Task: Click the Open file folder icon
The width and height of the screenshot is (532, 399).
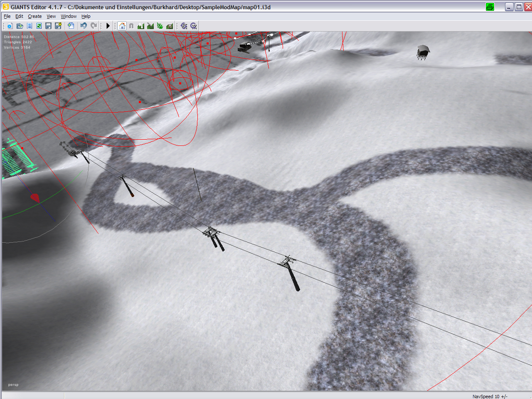Action: [x=20, y=26]
